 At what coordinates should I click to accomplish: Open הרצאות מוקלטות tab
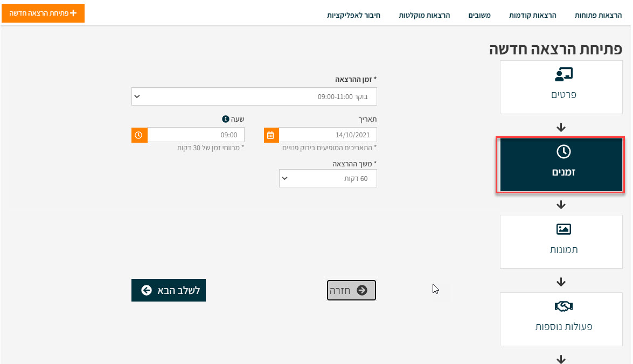pyautogui.click(x=425, y=15)
